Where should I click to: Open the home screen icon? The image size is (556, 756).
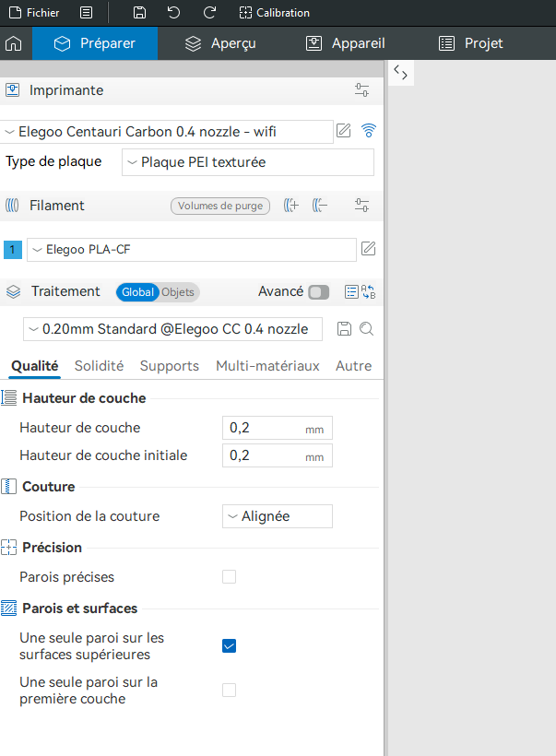coord(14,43)
